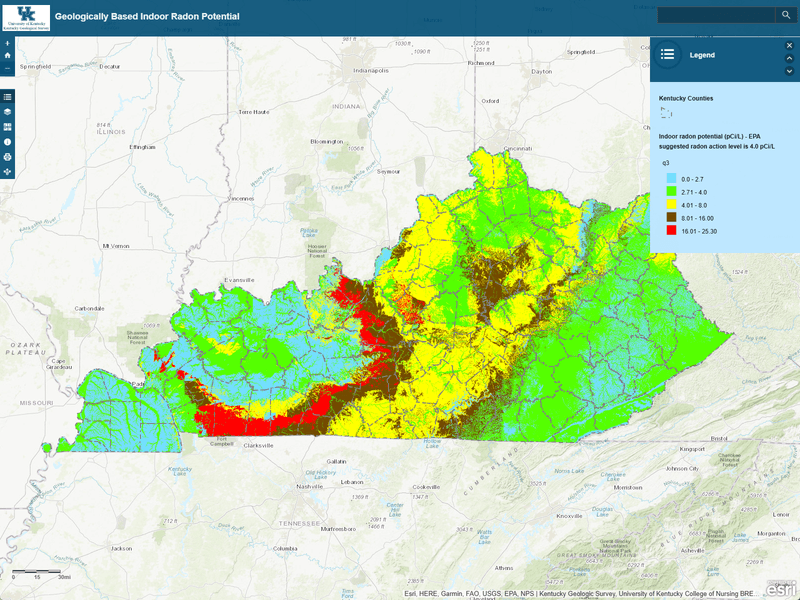Expand the q3 legend group

tap(665, 163)
